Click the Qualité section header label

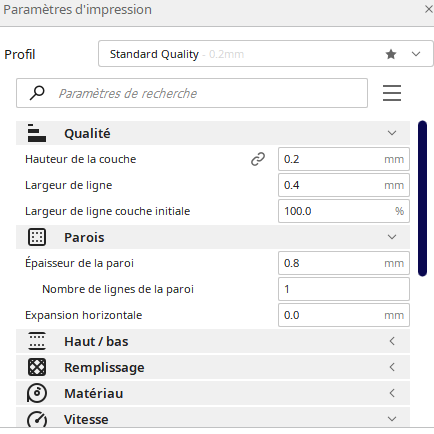click(87, 133)
